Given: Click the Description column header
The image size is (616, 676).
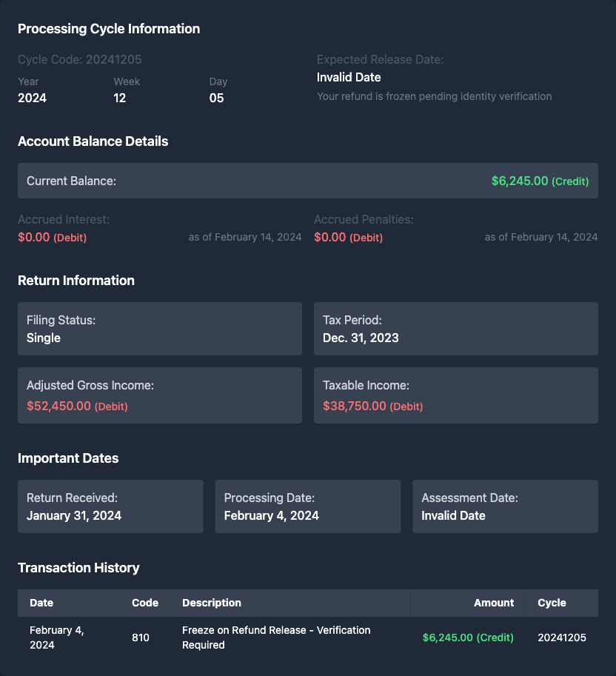Looking at the screenshot, I should click(x=212, y=603).
